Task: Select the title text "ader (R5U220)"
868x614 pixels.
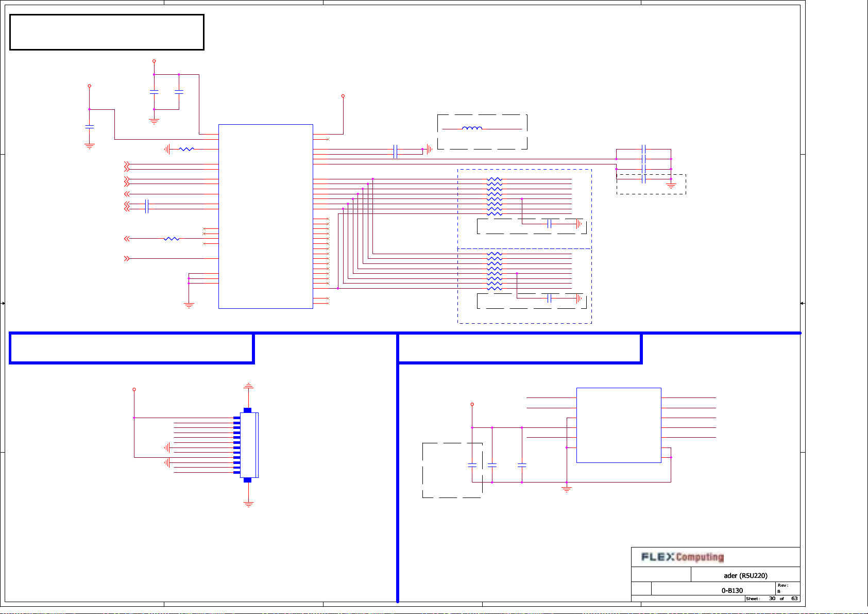Action: 745,575
